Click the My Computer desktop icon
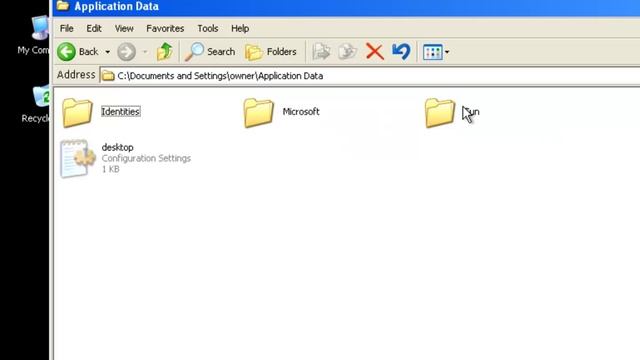The width and height of the screenshot is (640, 360). pos(40,27)
